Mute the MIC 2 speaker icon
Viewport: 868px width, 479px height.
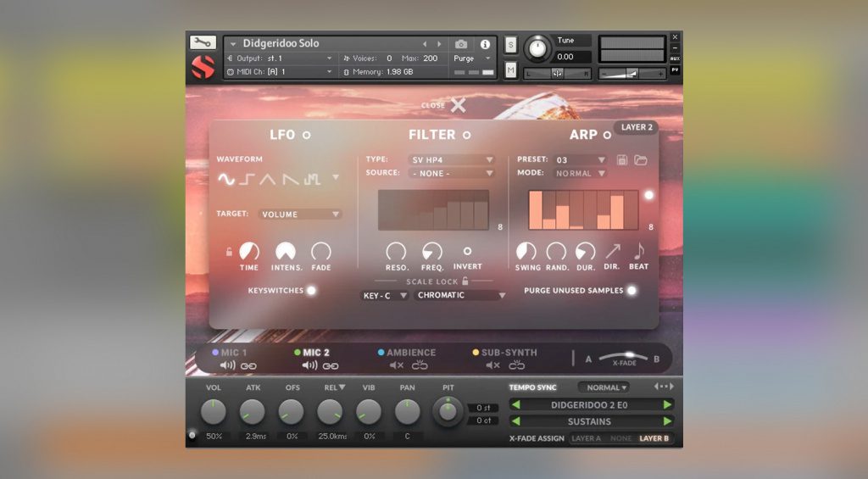(309, 365)
